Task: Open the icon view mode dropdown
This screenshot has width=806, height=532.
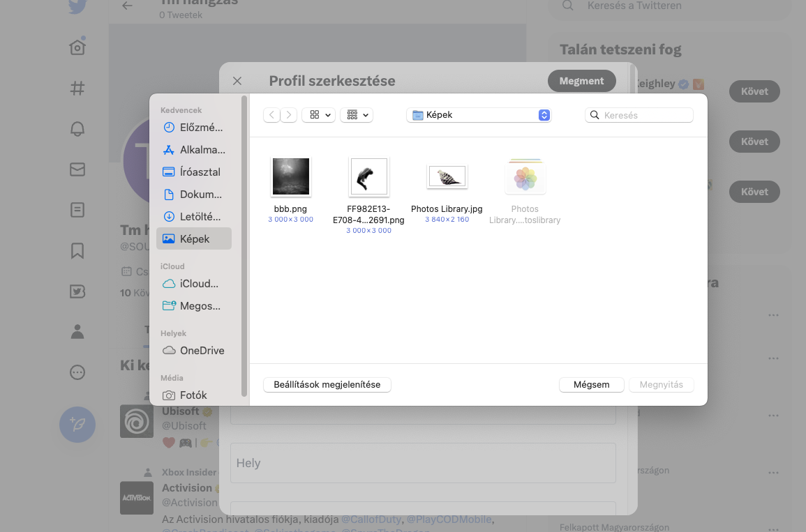Action: click(x=319, y=115)
